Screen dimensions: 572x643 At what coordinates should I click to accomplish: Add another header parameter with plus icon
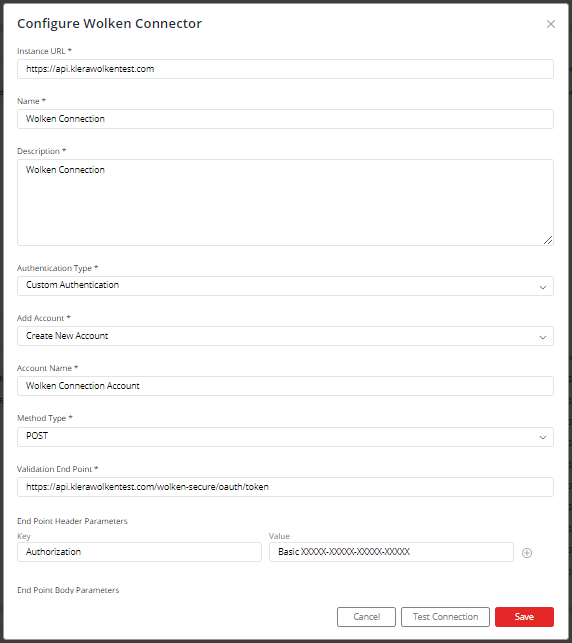click(x=527, y=553)
